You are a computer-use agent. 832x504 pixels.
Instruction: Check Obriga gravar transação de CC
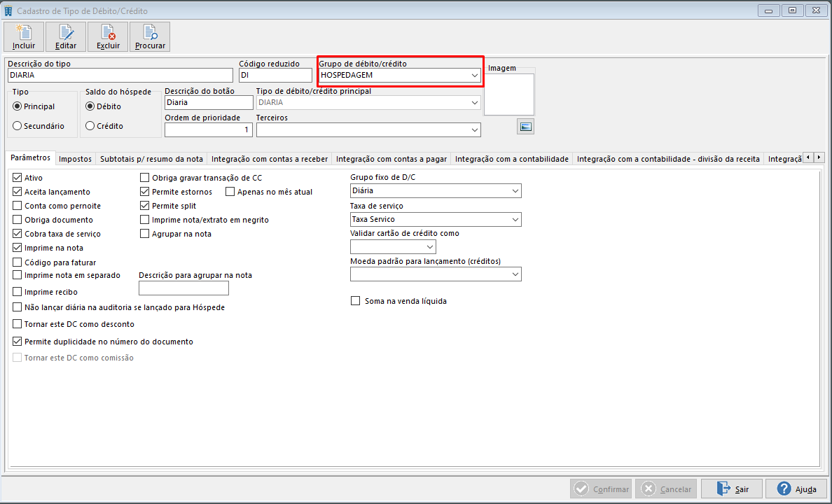point(145,178)
